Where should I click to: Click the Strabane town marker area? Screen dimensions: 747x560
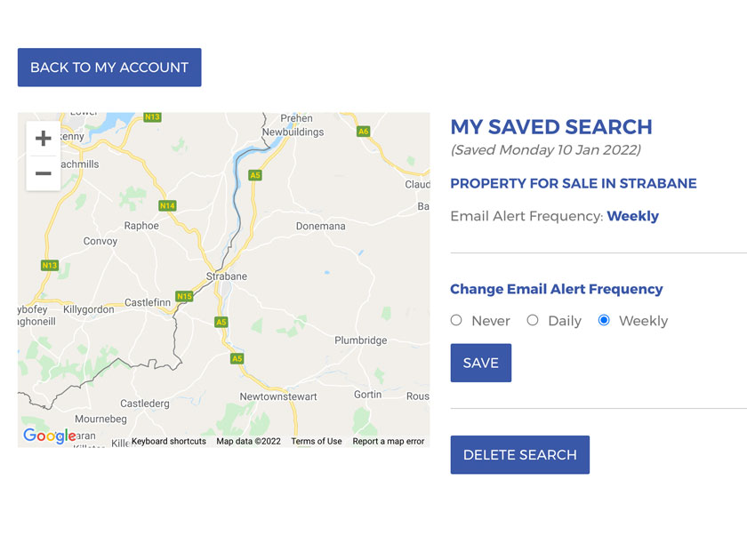click(225, 276)
